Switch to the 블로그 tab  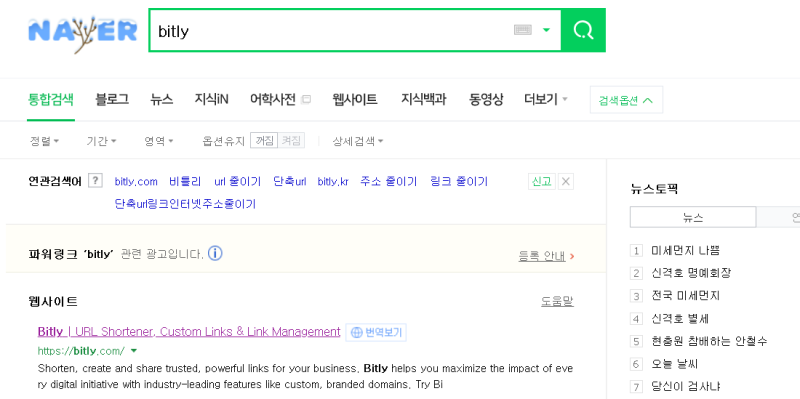(112, 99)
